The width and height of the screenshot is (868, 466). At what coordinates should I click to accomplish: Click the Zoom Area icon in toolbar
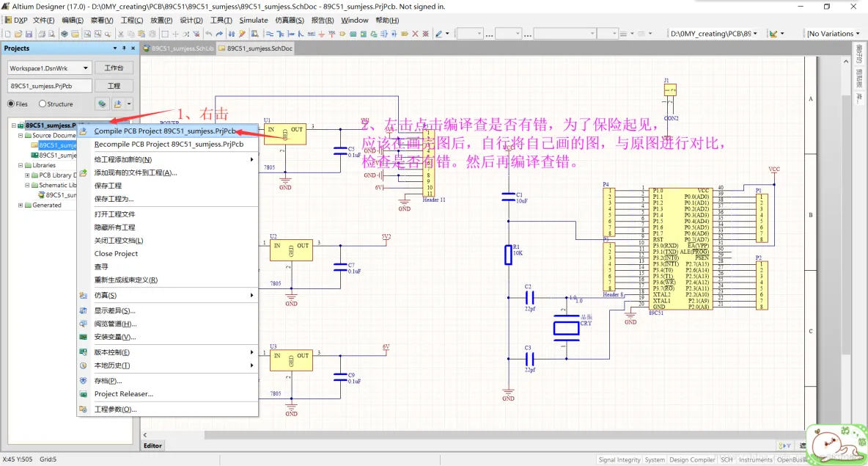[98, 34]
